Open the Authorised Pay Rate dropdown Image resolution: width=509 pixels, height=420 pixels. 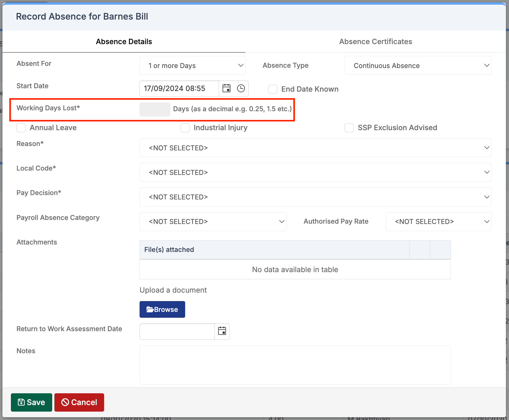pos(438,221)
